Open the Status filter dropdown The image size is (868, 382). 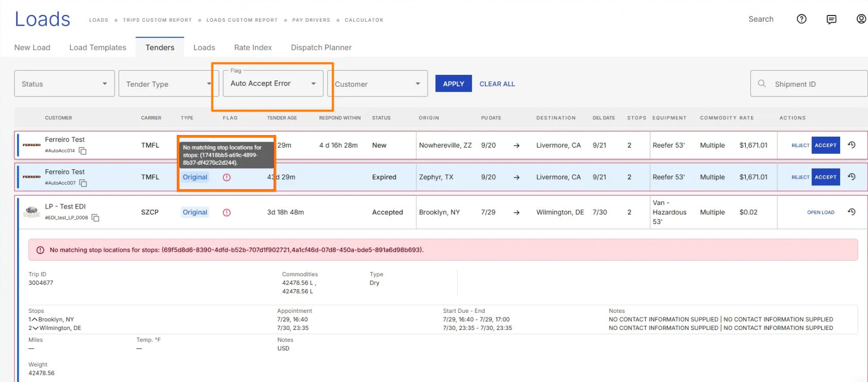click(x=64, y=84)
